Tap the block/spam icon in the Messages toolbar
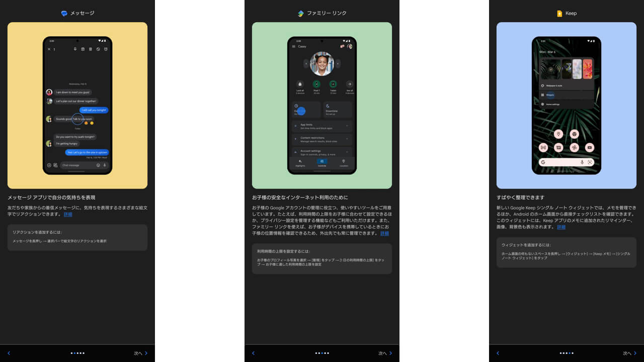644x362 pixels. tap(98, 49)
